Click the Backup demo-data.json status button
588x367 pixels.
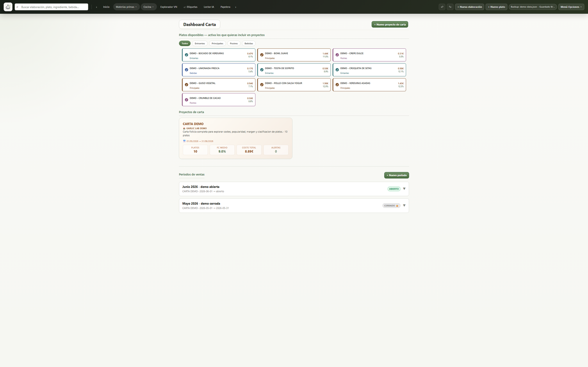[533, 7]
